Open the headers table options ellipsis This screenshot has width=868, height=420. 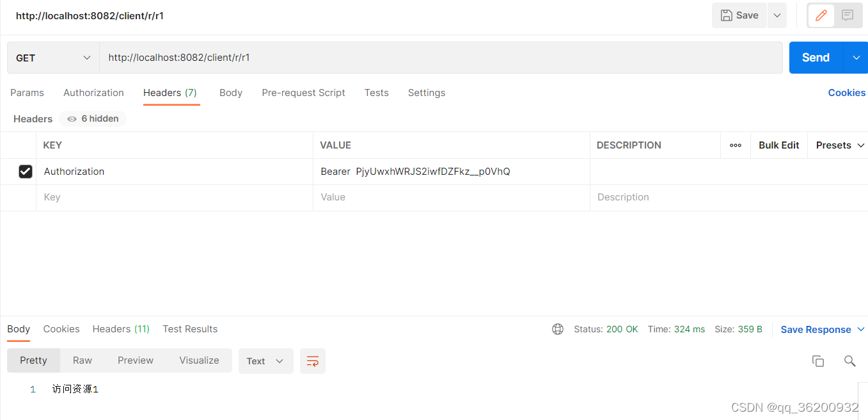click(736, 145)
